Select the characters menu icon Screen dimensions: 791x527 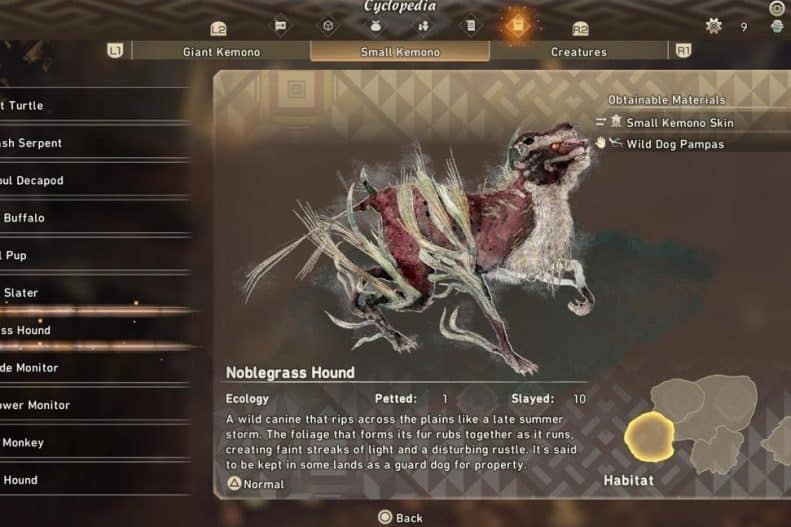pyautogui.click(x=423, y=26)
